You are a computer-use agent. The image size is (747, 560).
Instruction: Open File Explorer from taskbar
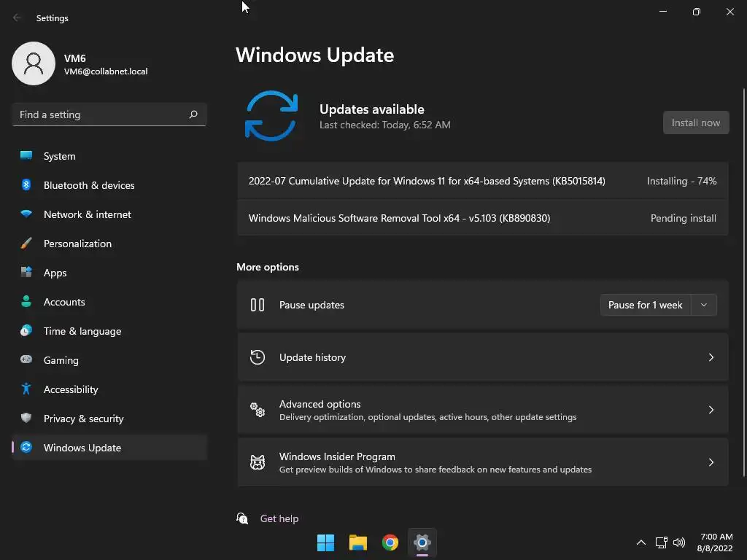point(357,542)
